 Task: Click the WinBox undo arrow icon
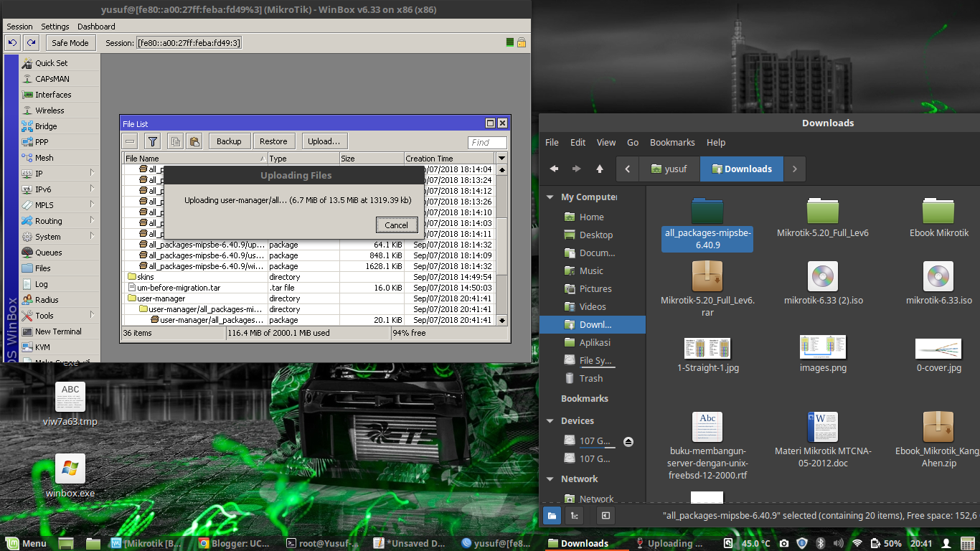coord(13,43)
